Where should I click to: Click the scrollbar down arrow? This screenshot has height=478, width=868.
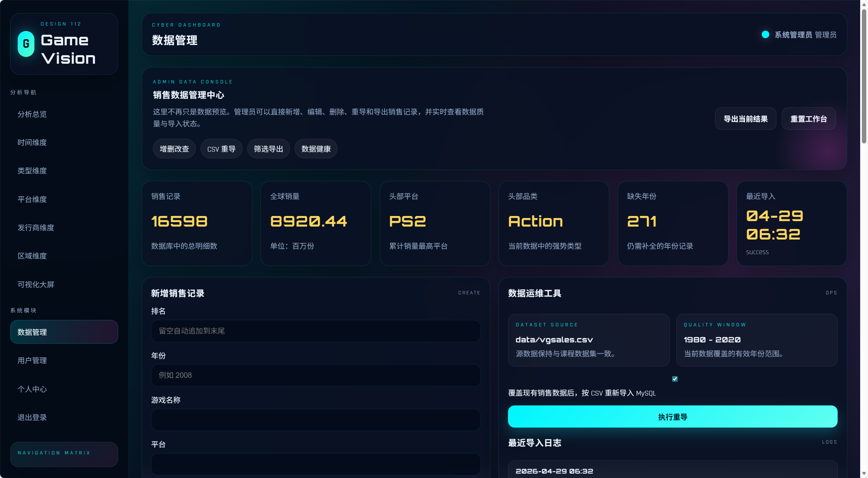(x=864, y=474)
